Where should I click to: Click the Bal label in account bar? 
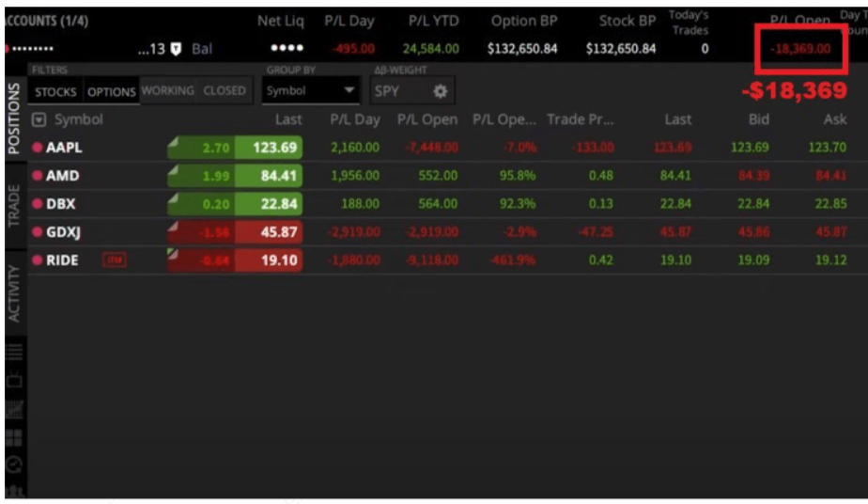click(x=202, y=49)
